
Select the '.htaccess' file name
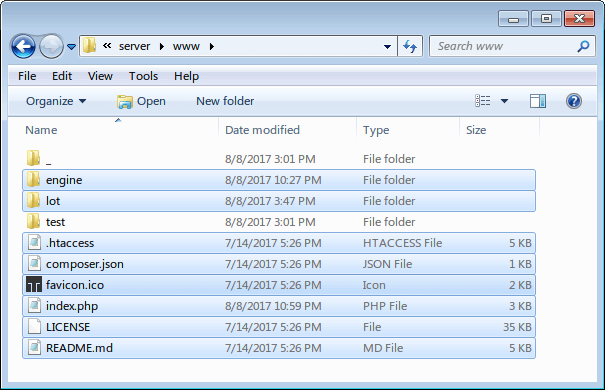tap(70, 243)
